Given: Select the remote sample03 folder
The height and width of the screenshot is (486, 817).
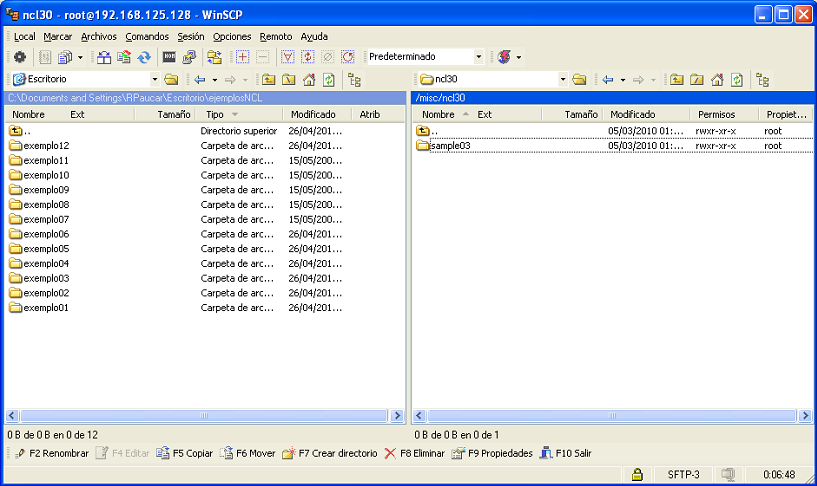Looking at the screenshot, I should click(443, 146).
